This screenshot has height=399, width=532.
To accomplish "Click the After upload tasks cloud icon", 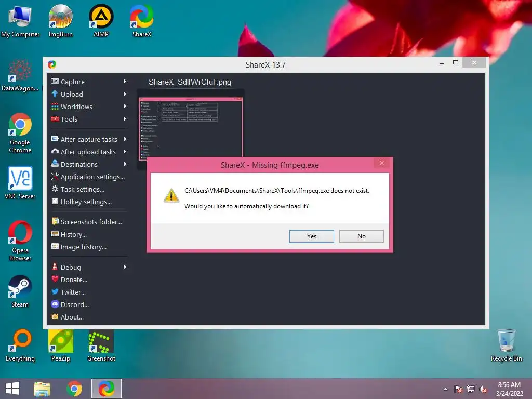I will click(x=55, y=152).
